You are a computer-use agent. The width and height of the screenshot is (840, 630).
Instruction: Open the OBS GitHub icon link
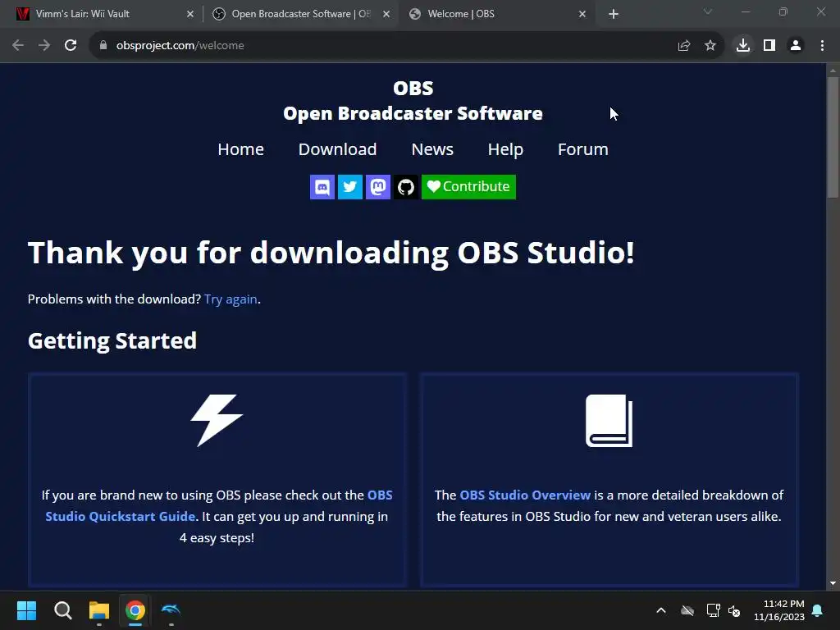tap(405, 187)
